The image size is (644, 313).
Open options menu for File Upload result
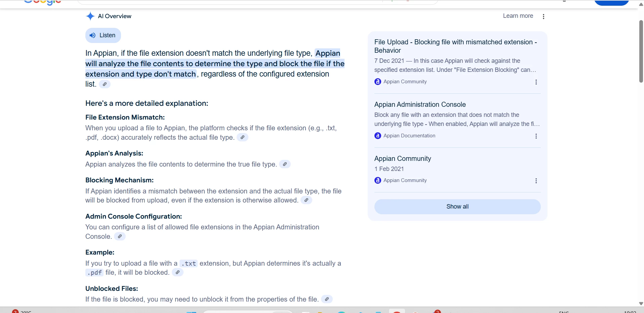[536, 82]
